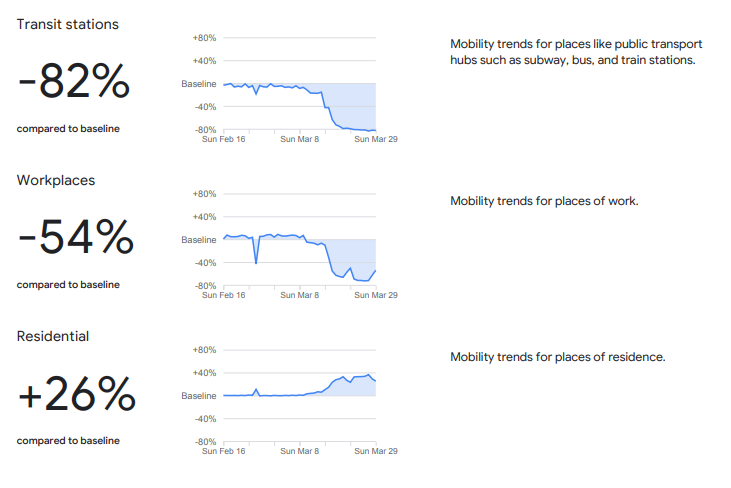Click Sun Mar 8 label under Transit chart

click(299, 139)
